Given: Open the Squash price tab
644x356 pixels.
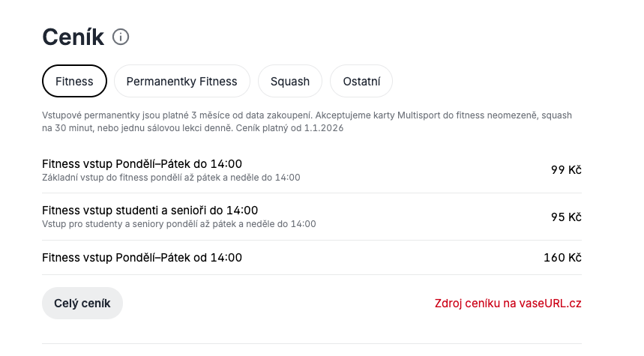Looking at the screenshot, I should tap(290, 82).
